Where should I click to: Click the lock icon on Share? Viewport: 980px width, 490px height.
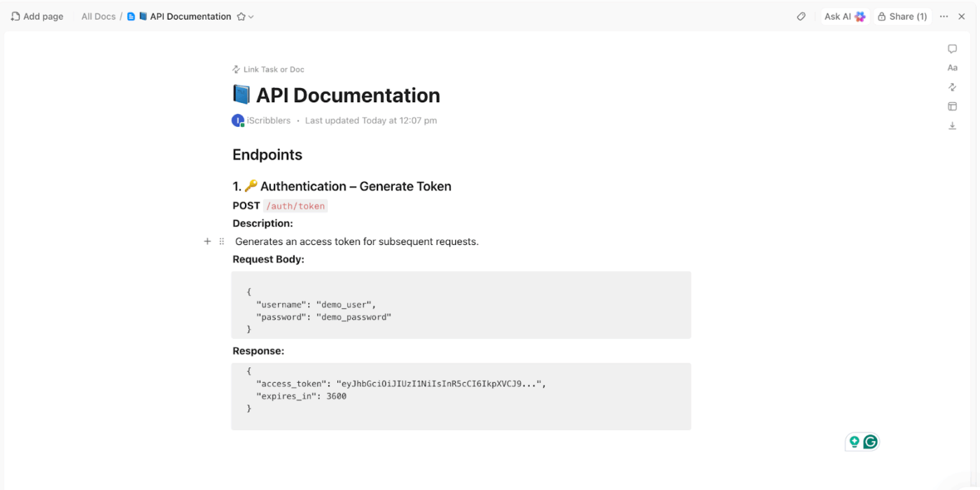coord(882,16)
